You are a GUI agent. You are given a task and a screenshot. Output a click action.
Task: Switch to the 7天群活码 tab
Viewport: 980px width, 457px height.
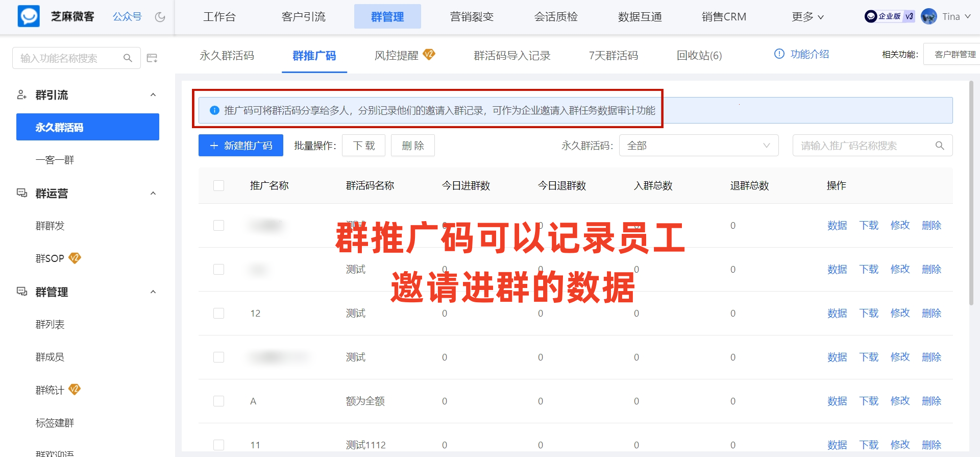(614, 55)
